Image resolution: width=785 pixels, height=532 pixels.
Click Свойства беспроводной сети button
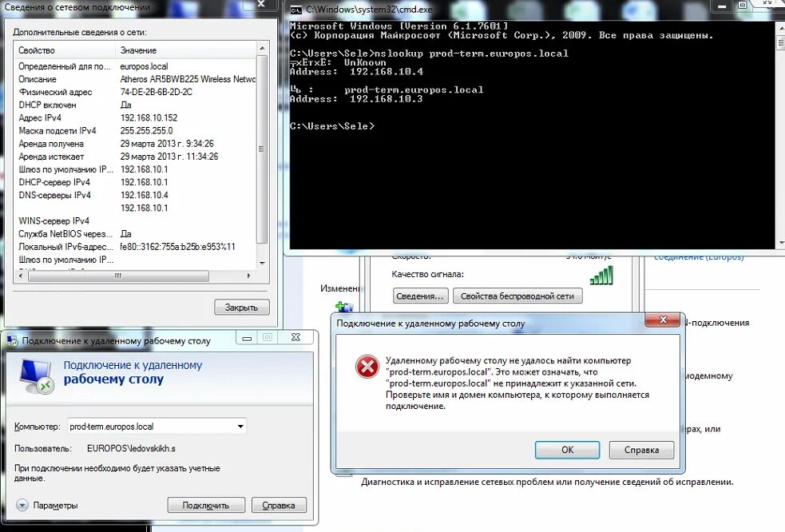(518, 296)
